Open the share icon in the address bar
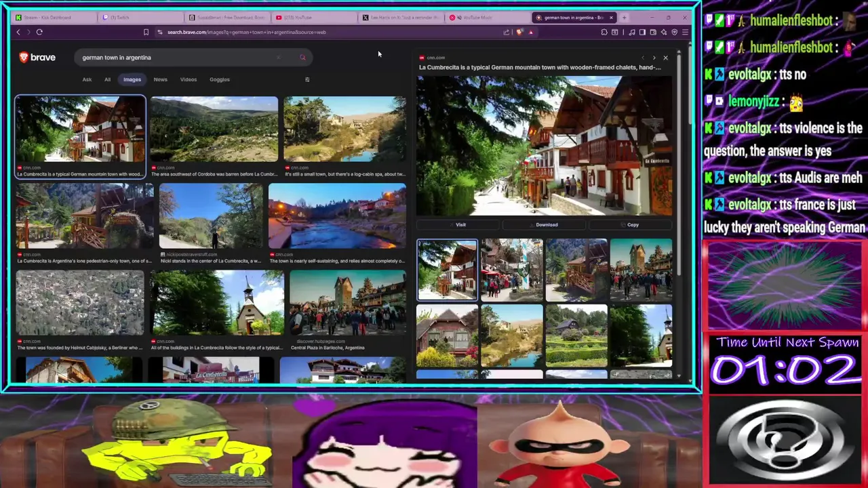The image size is (868, 488). pyautogui.click(x=506, y=32)
